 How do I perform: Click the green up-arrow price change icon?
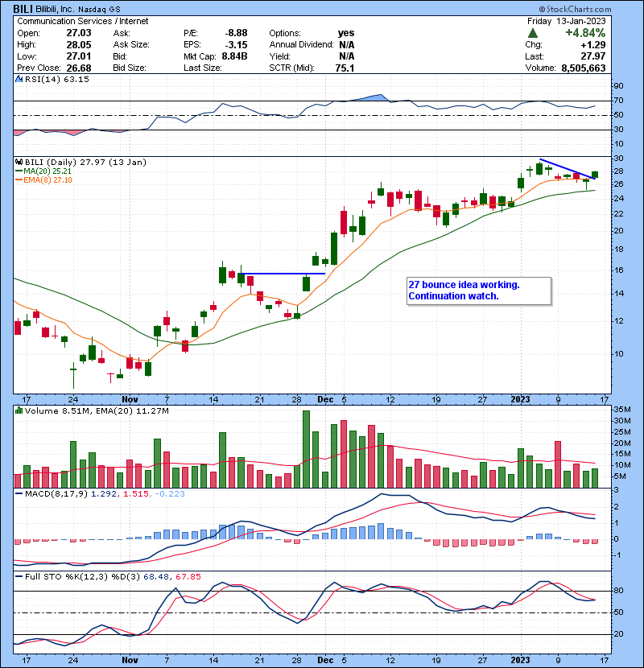tap(533, 33)
